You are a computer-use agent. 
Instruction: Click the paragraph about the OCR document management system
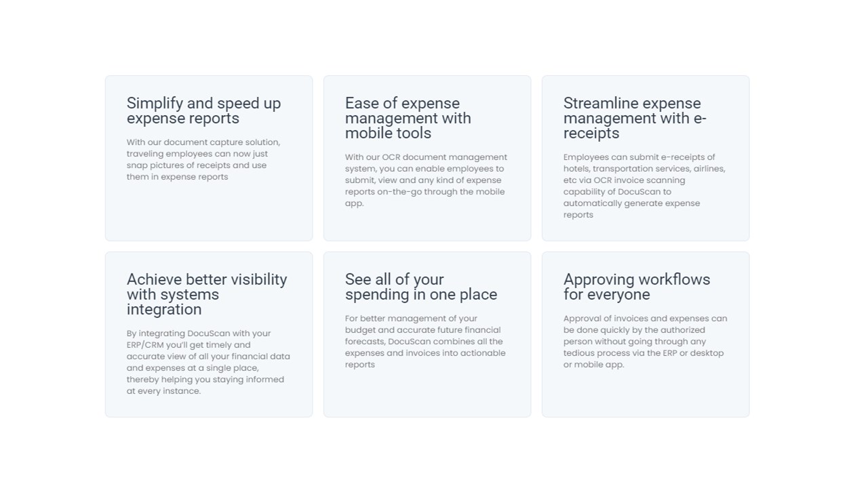coord(426,180)
